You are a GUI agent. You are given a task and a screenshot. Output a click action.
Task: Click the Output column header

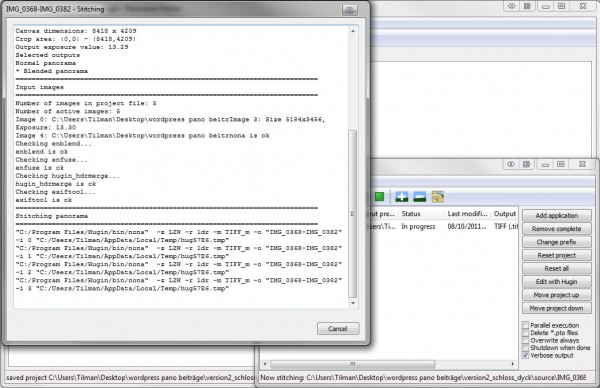(504, 214)
